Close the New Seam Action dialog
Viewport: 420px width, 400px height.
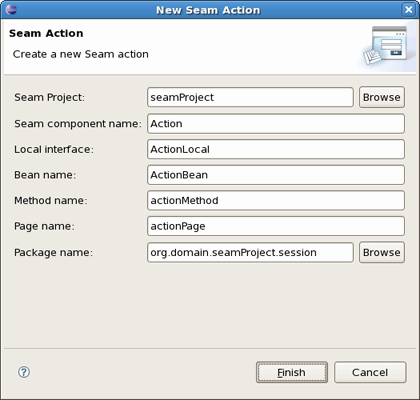409,10
